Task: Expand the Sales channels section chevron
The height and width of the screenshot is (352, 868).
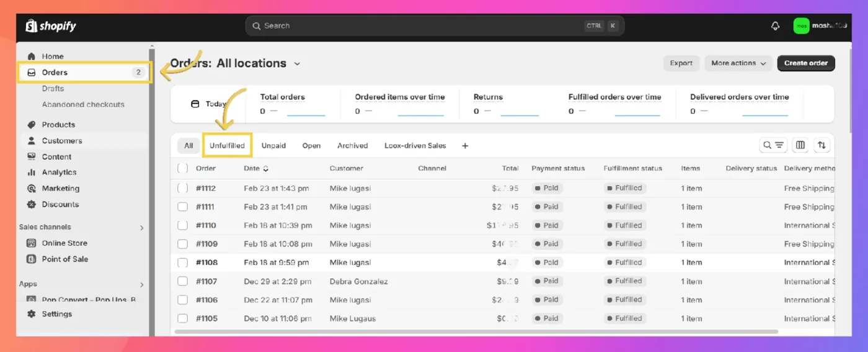Action: pyautogui.click(x=141, y=228)
